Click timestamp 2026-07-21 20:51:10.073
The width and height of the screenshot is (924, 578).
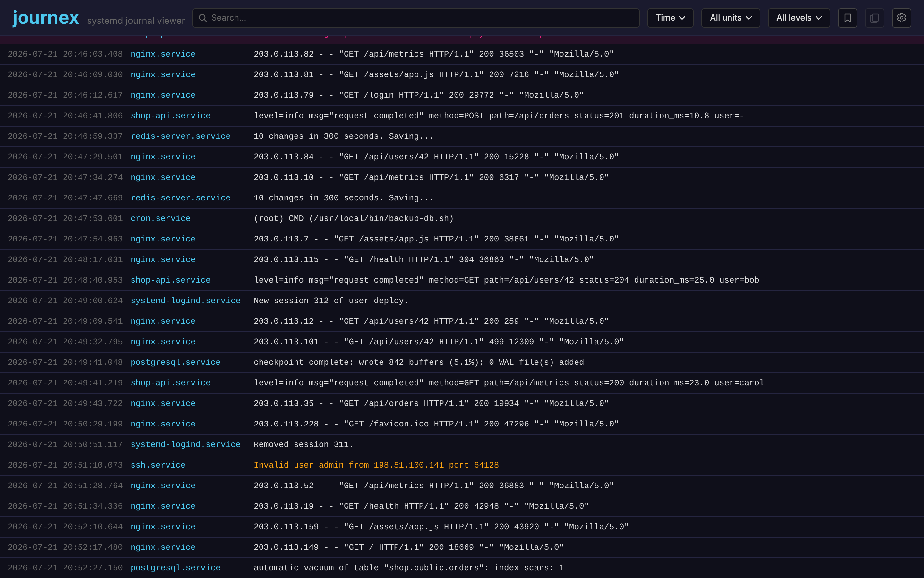(65, 465)
